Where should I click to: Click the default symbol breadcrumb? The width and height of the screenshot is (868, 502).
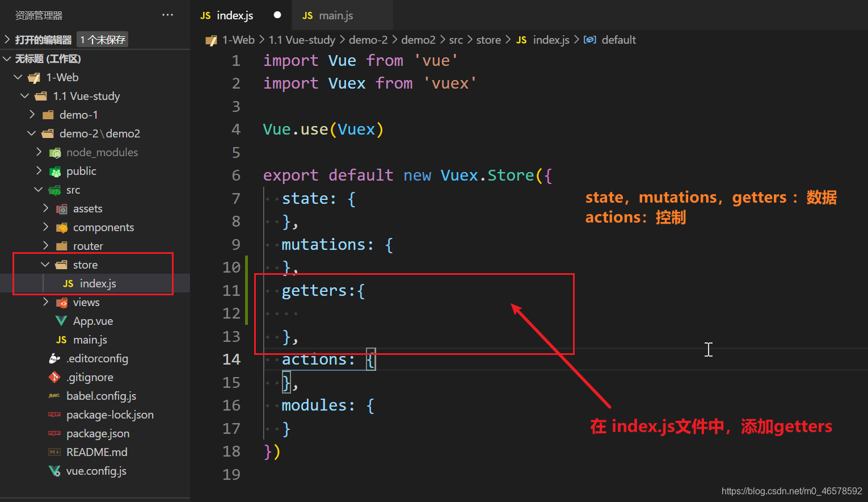click(618, 40)
